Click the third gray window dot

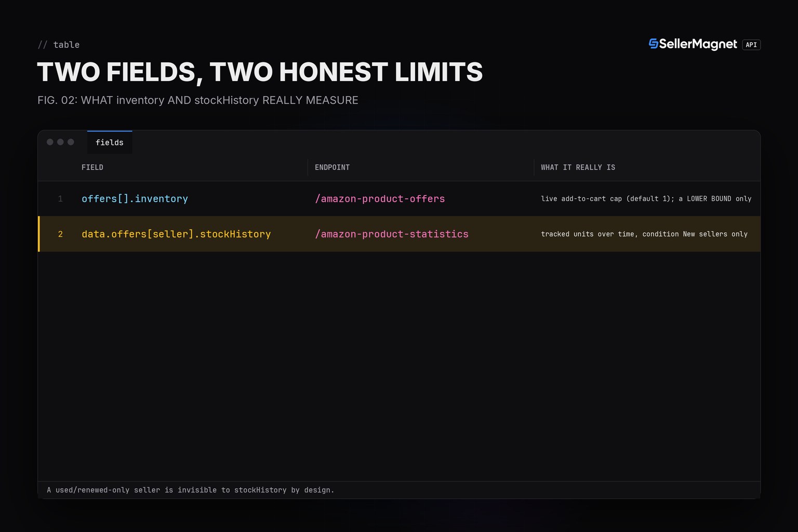coord(71,142)
